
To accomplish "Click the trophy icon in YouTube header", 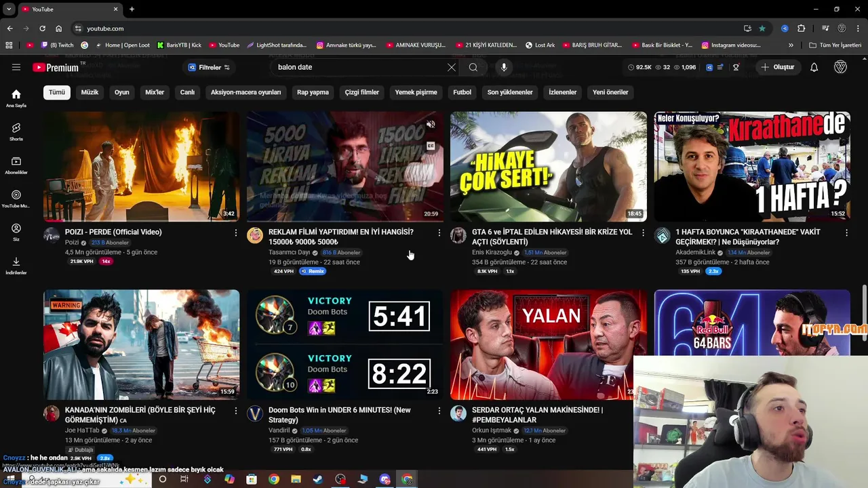I will [736, 67].
